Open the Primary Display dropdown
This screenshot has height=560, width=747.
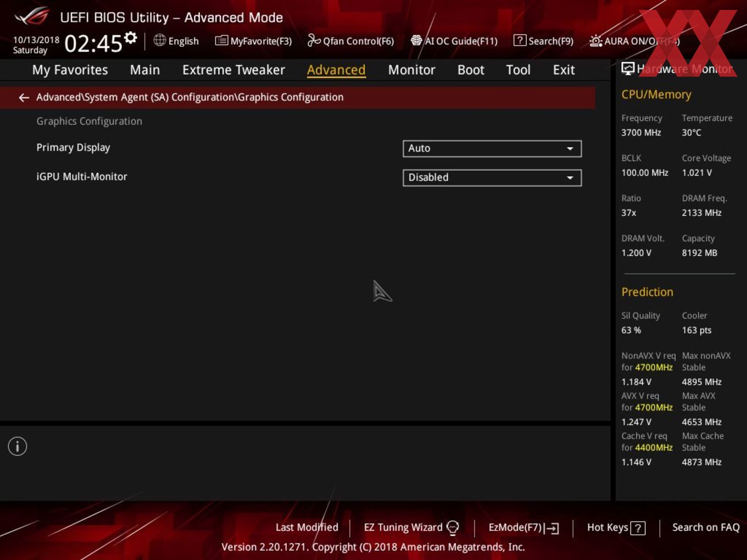coord(492,148)
